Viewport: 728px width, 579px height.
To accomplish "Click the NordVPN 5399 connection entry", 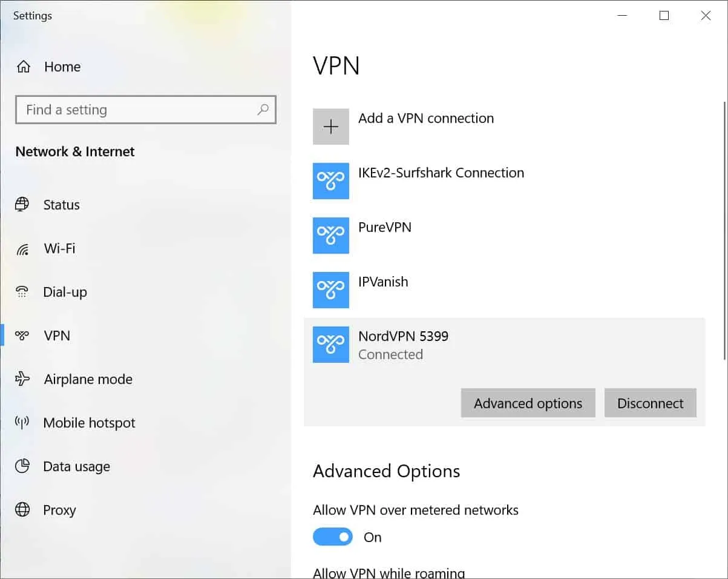I will tap(404, 345).
